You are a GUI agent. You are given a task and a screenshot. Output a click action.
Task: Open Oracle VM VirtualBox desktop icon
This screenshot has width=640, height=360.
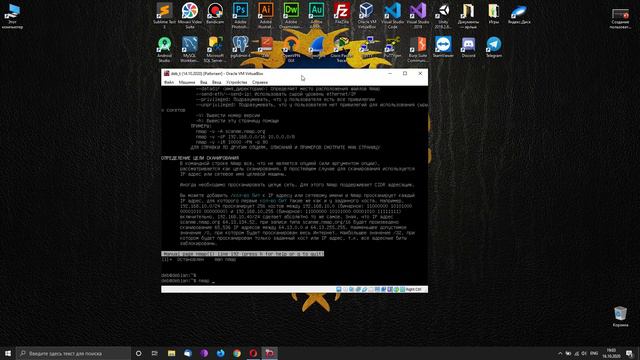367,16
